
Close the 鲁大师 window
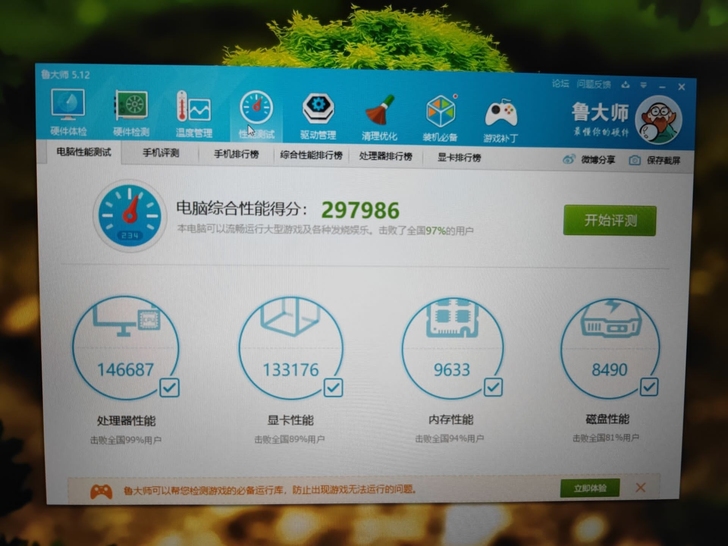tap(682, 87)
